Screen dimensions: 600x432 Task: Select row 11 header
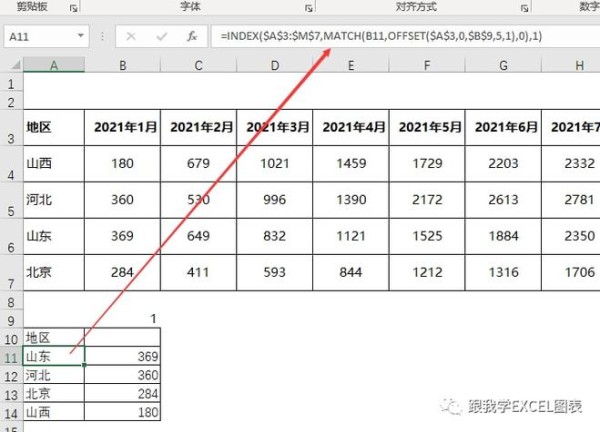click(x=11, y=355)
